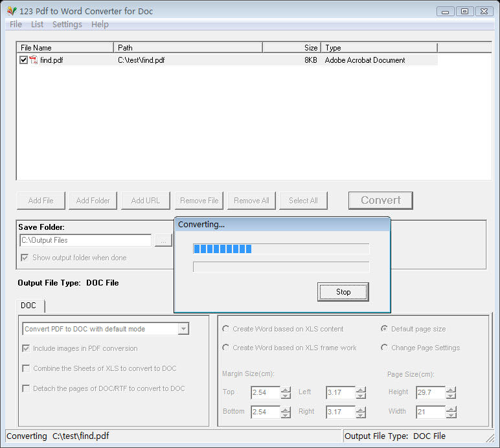Click the empty second progress bar
This screenshot has height=448, width=500.
(281, 267)
